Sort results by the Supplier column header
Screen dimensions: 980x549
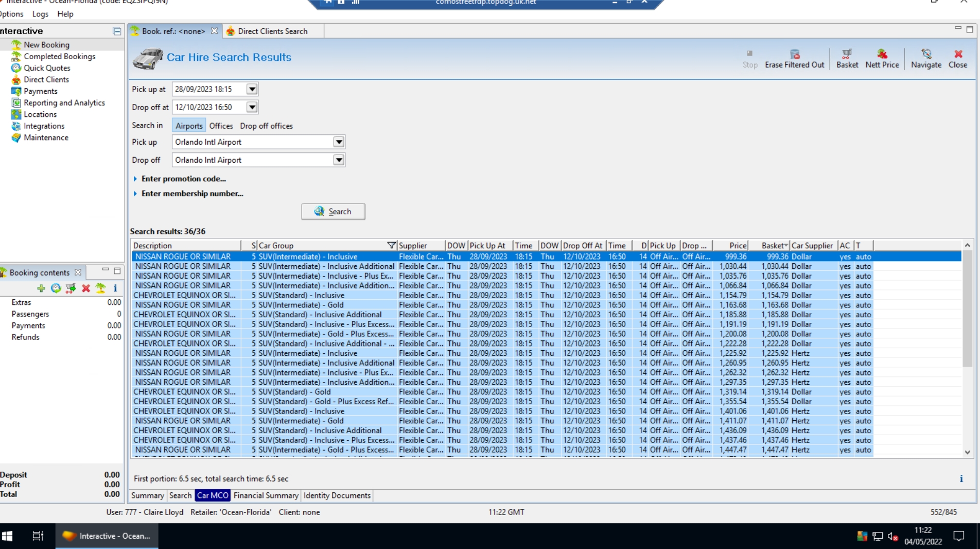coord(421,246)
